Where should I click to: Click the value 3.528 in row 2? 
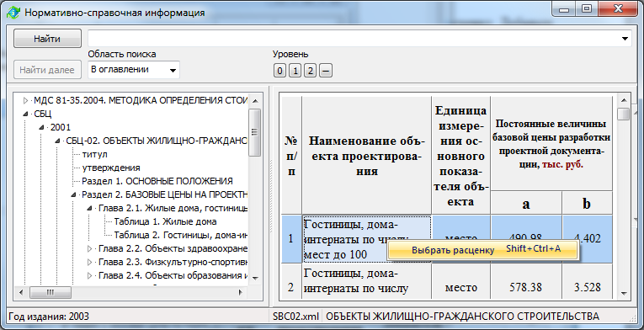click(x=588, y=287)
